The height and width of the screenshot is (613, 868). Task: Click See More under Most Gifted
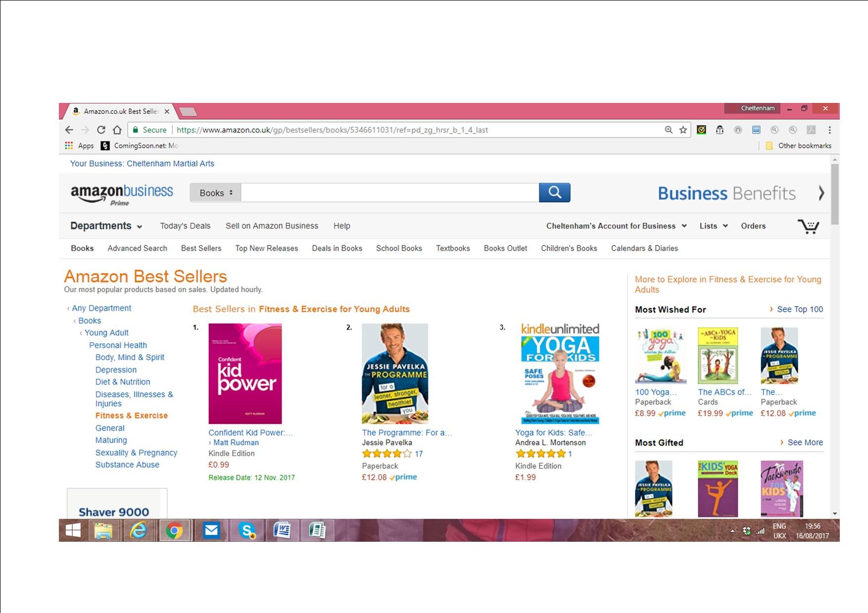[805, 442]
